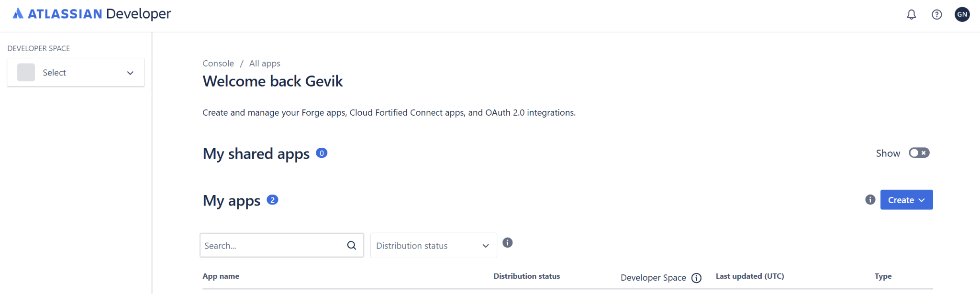Click the Welcome back Gevik heading

click(x=272, y=81)
